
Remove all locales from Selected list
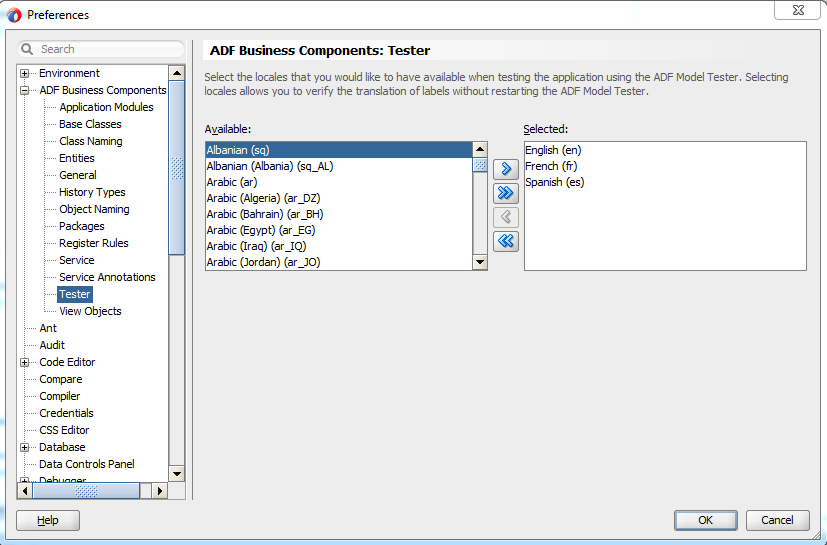[x=506, y=241]
